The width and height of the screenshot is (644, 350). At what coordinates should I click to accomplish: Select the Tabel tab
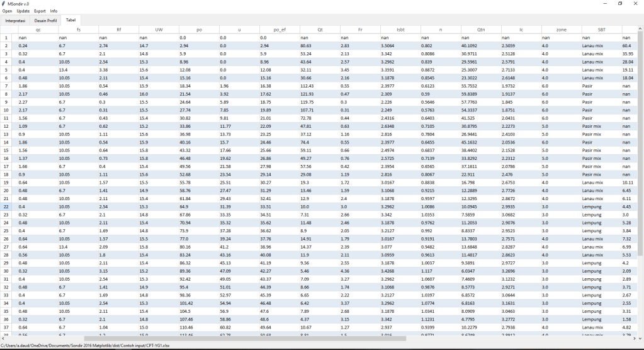click(71, 21)
